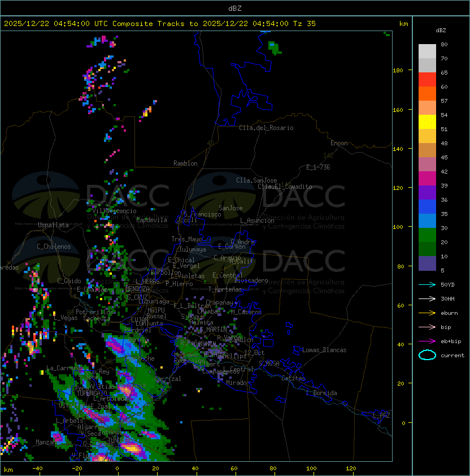
Task: Click the 'MENDOZA' map label
Action: click(137, 289)
